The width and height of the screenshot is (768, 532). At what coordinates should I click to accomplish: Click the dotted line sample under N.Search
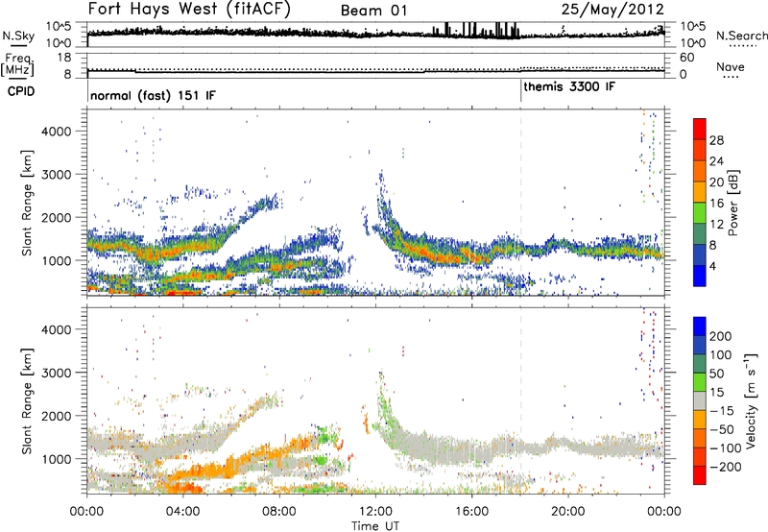pyautogui.click(x=742, y=46)
